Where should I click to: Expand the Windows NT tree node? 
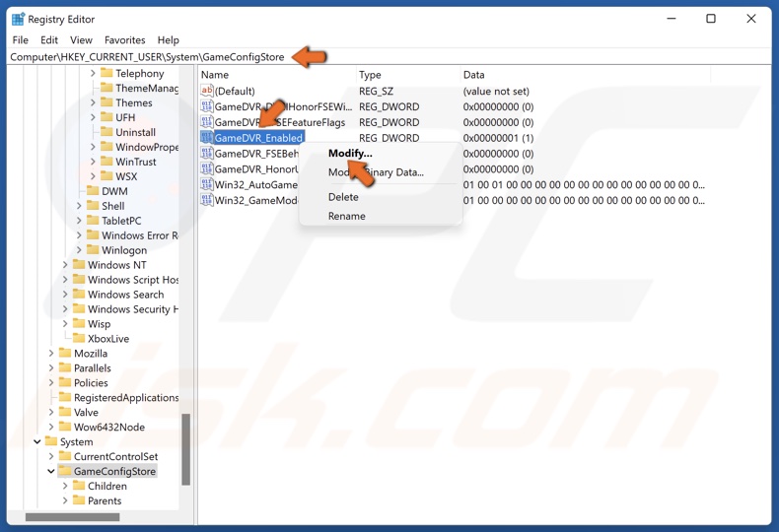click(x=65, y=265)
